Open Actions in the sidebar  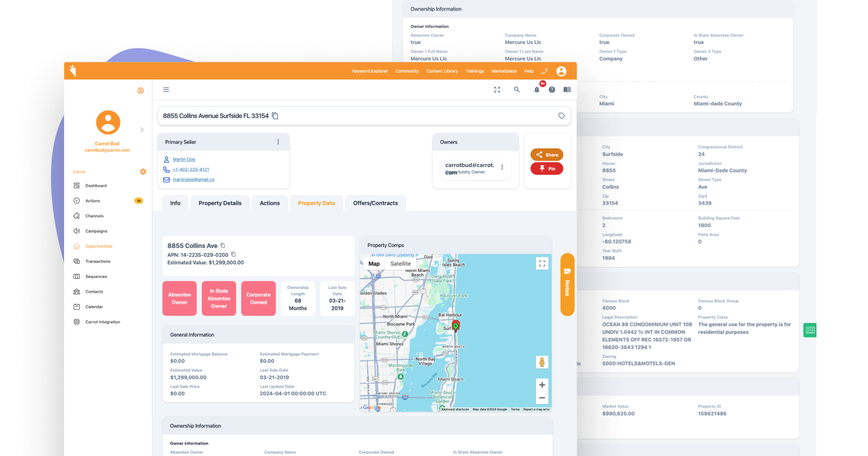click(x=93, y=201)
